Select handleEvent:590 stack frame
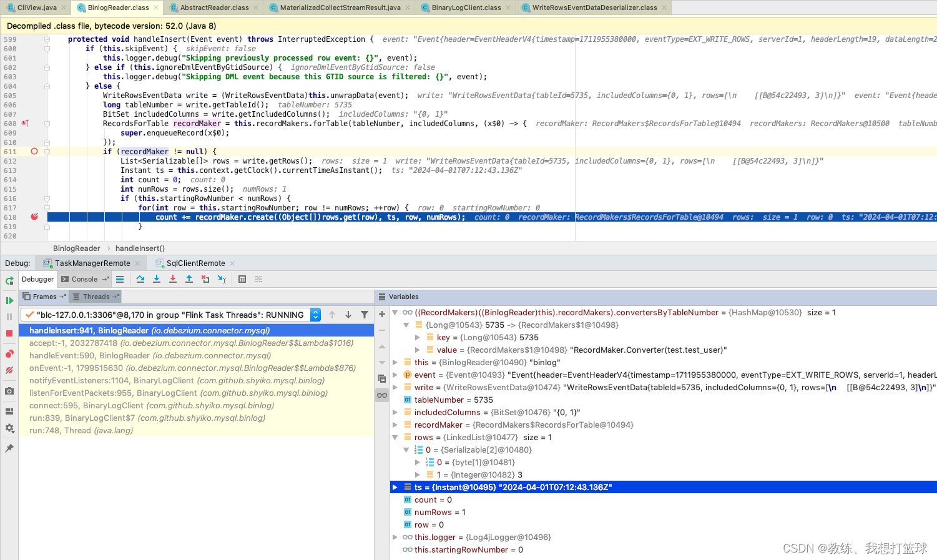The width and height of the screenshot is (937, 560). pyautogui.click(x=197, y=355)
